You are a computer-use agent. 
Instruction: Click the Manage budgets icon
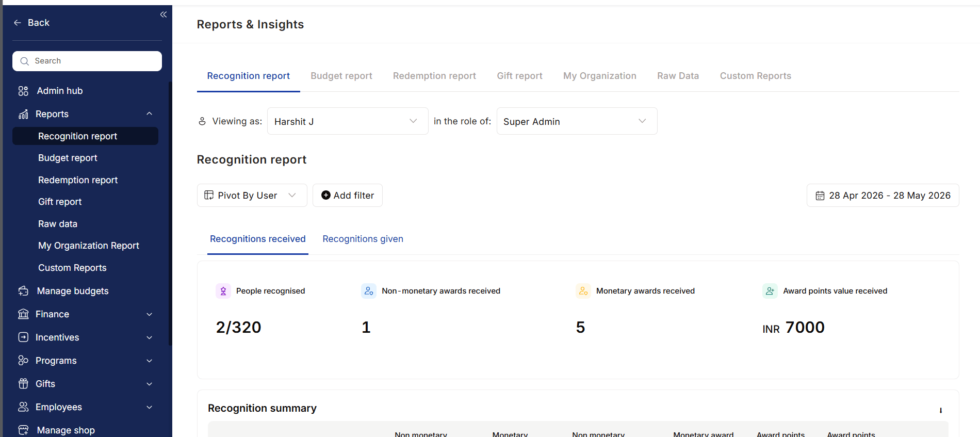click(x=23, y=291)
